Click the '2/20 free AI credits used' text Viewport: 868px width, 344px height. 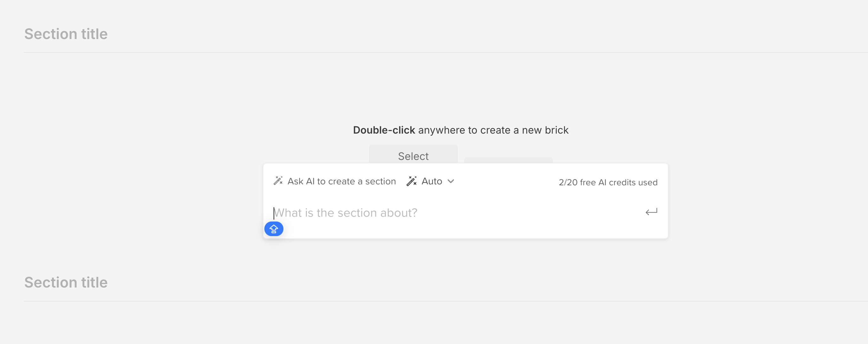(x=608, y=182)
